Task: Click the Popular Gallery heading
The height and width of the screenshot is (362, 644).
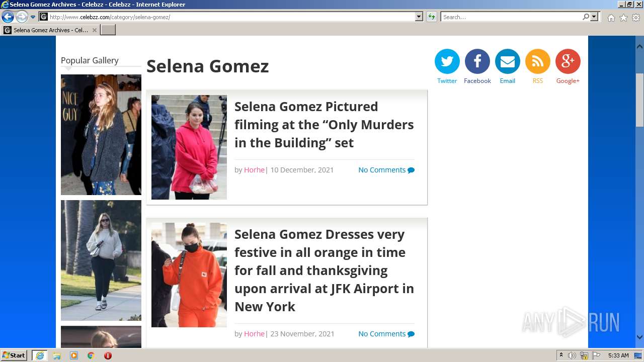Action: coord(90,60)
